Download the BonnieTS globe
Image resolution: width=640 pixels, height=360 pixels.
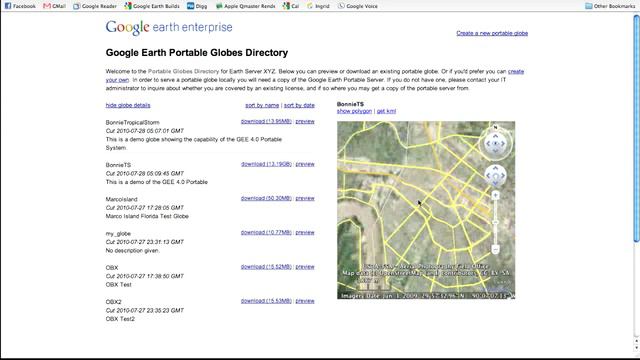[x=266, y=164]
